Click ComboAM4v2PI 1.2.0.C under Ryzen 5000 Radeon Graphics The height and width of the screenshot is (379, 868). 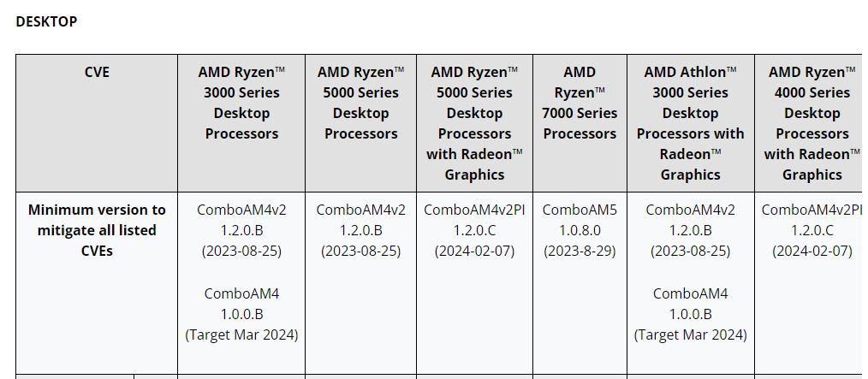[474, 220]
